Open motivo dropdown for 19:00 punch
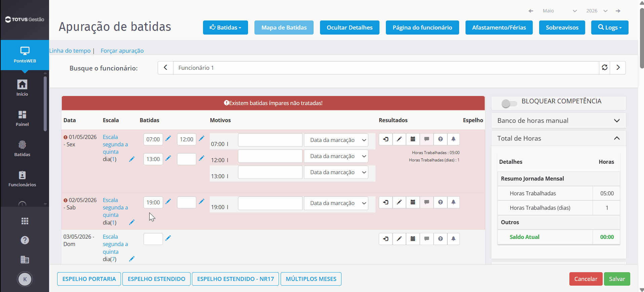The height and width of the screenshot is (292, 644). click(336, 203)
